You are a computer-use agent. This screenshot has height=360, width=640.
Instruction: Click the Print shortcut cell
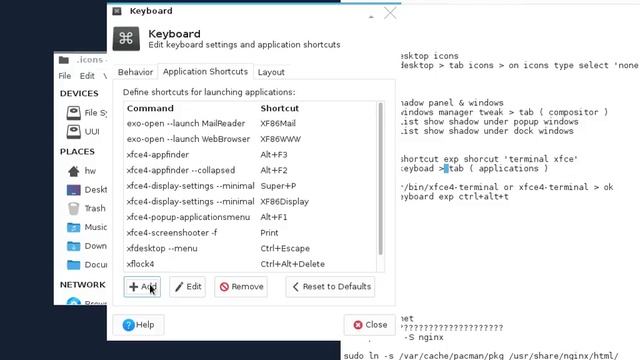click(269, 233)
